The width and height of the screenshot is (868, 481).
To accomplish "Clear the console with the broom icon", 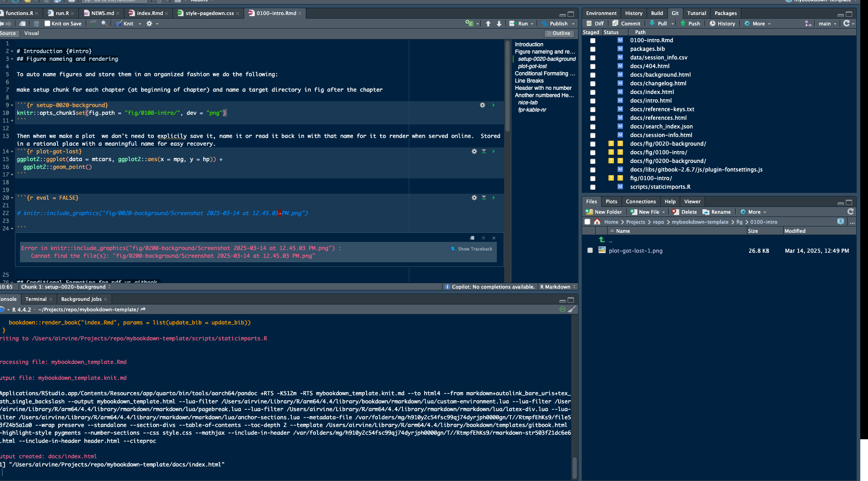I will tap(572, 309).
